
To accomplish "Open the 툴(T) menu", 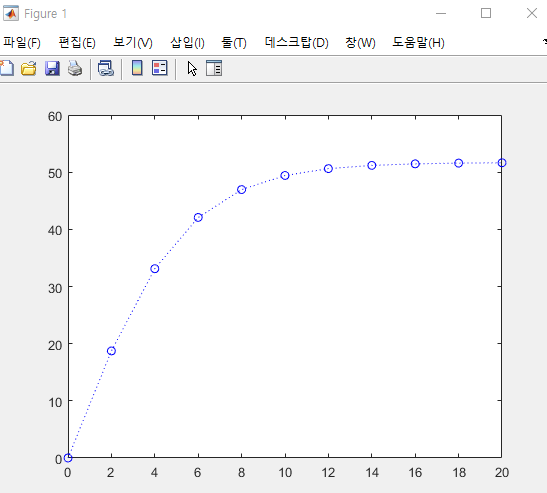I will [x=234, y=43].
